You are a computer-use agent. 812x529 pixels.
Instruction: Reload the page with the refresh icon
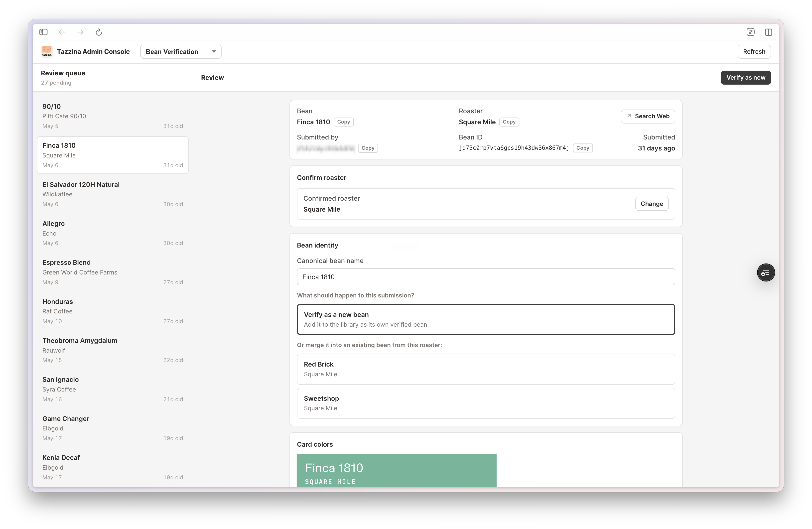click(99, 32)
